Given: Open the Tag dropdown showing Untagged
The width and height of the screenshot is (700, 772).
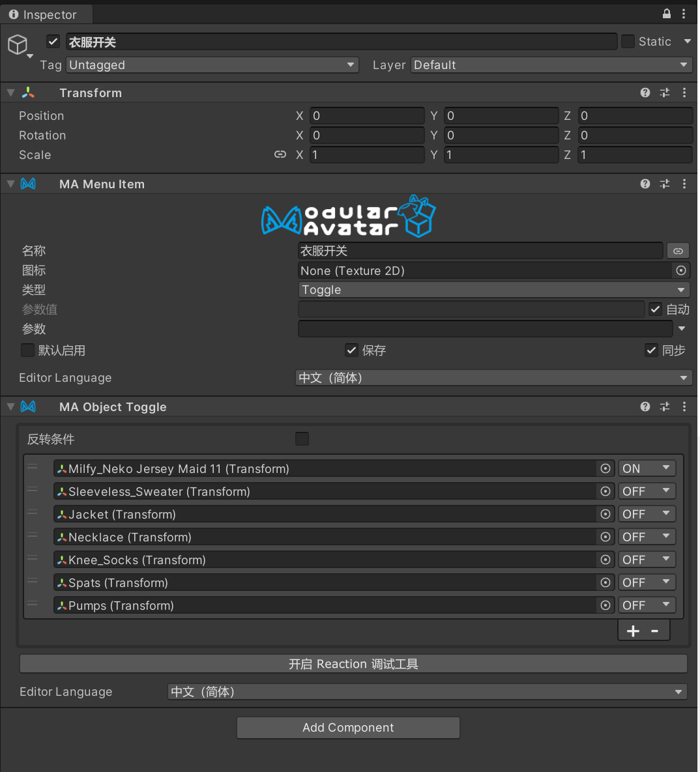Looking at the screenshot, I should tap(212, 65).
